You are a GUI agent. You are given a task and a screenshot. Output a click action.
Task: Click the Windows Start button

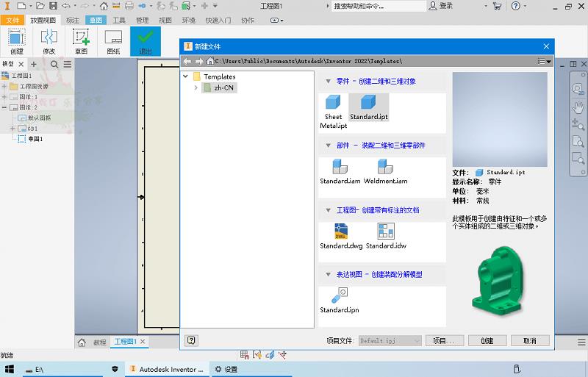coord(9,369)
